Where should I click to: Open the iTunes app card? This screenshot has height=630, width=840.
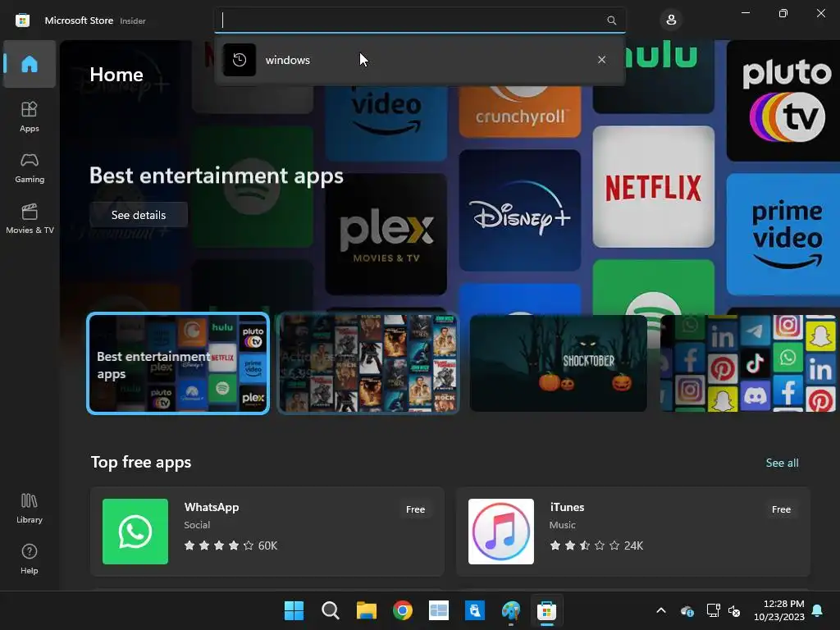coord(632,532)
